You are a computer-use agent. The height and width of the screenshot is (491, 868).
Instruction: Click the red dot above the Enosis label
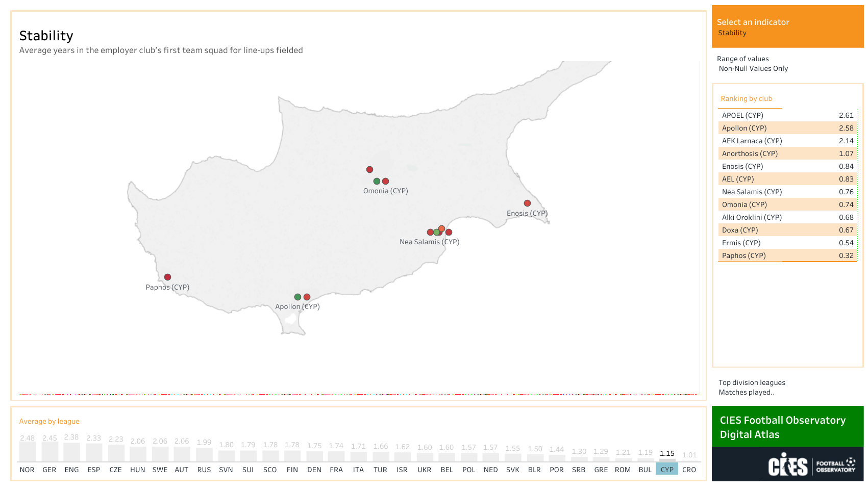[x=527, y=203]
